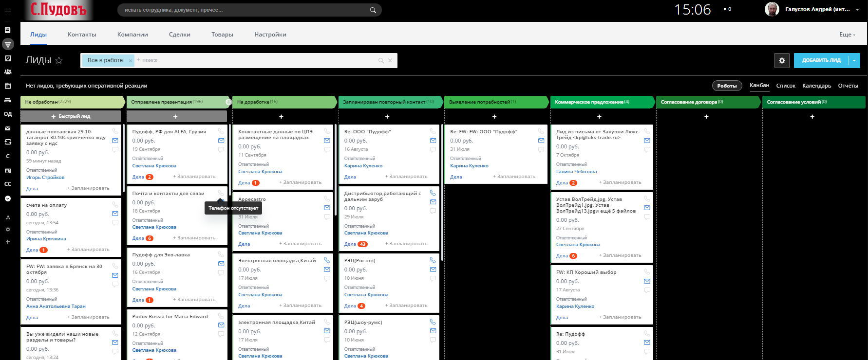Image resolution: width=868 pixels, height=360 pixels.
Task: Open the looping arrows sidebar icon
Action: point(8,142)
